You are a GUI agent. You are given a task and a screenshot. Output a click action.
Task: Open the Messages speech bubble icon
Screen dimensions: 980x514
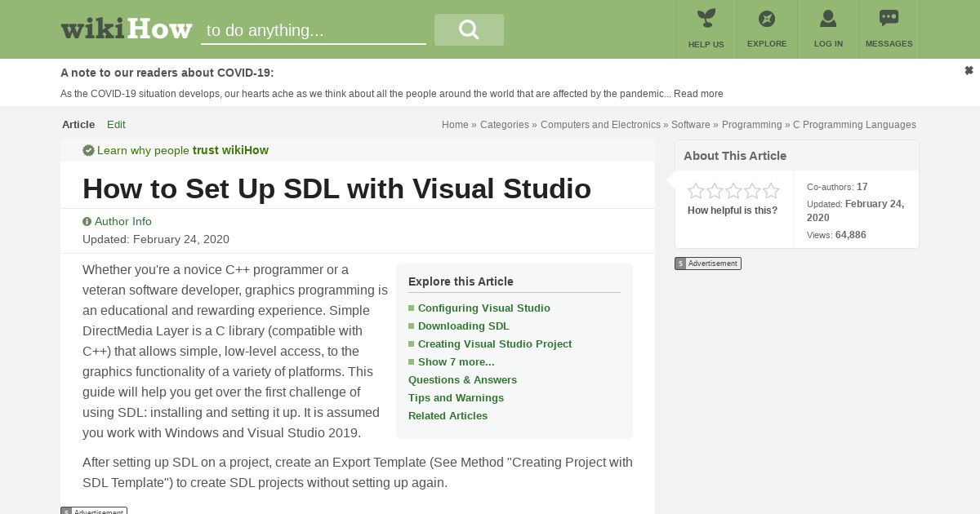coord(889,18)
